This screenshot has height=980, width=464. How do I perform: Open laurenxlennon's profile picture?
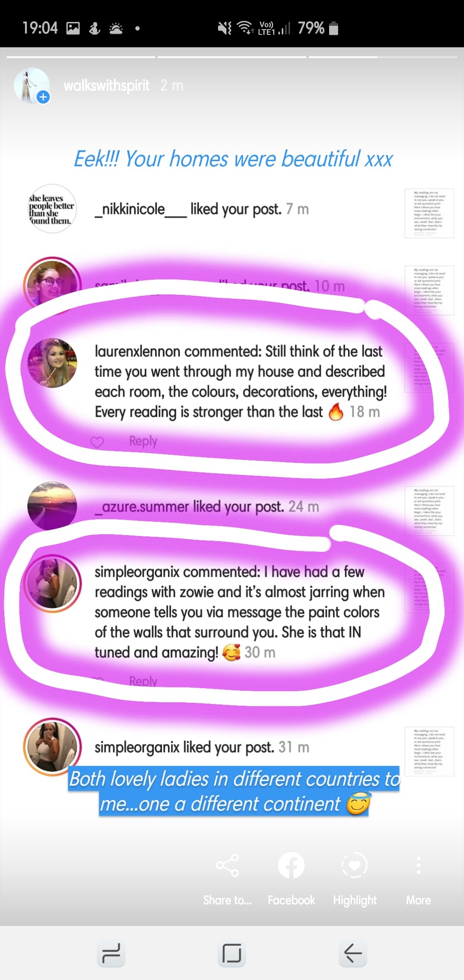52,363
